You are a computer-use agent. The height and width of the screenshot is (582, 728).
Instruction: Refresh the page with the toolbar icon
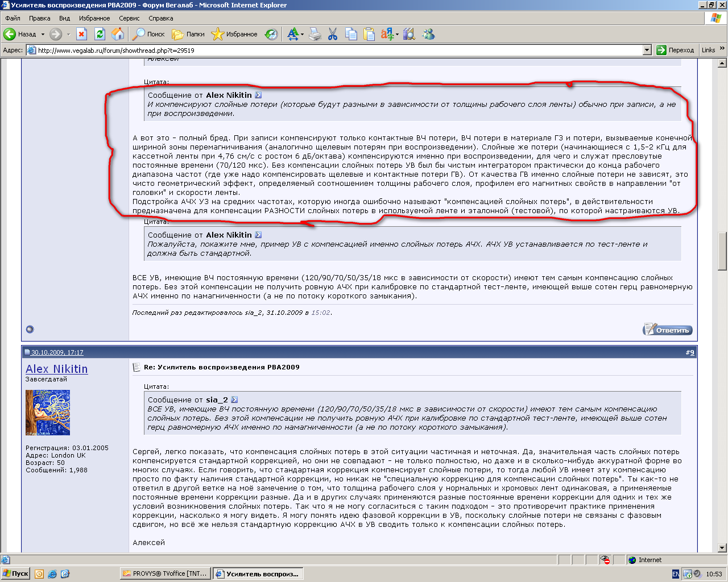pyautogui.click(x=100, y=34)
